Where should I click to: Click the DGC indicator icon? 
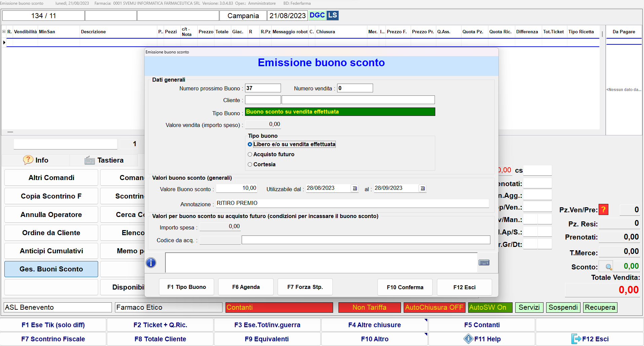[317, 15]
